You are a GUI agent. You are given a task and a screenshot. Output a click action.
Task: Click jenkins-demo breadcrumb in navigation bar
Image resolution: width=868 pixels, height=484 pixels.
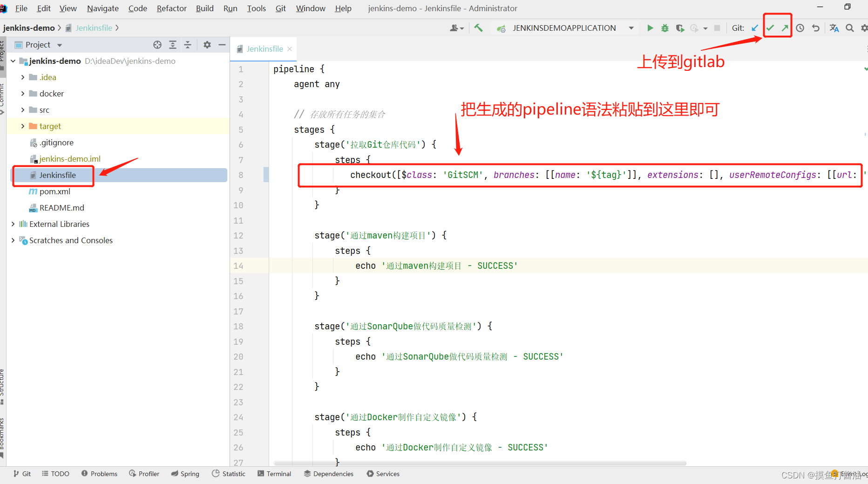click(29, 28)
